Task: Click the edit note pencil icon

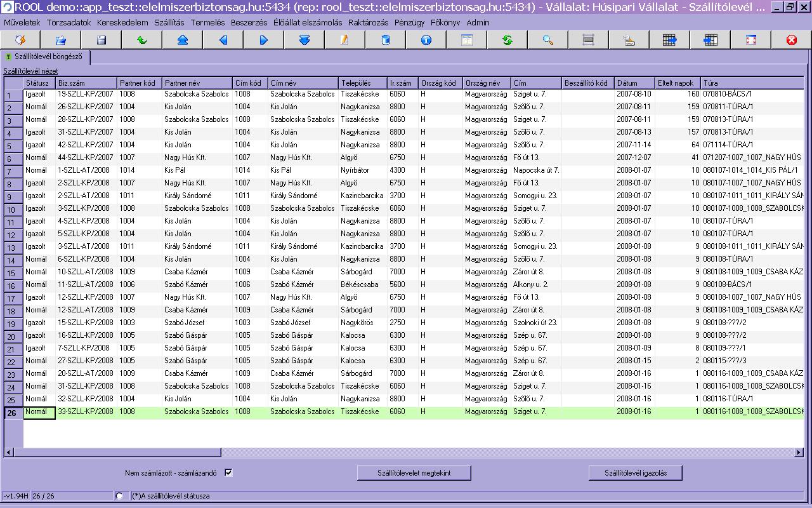Action: point(344,40)
